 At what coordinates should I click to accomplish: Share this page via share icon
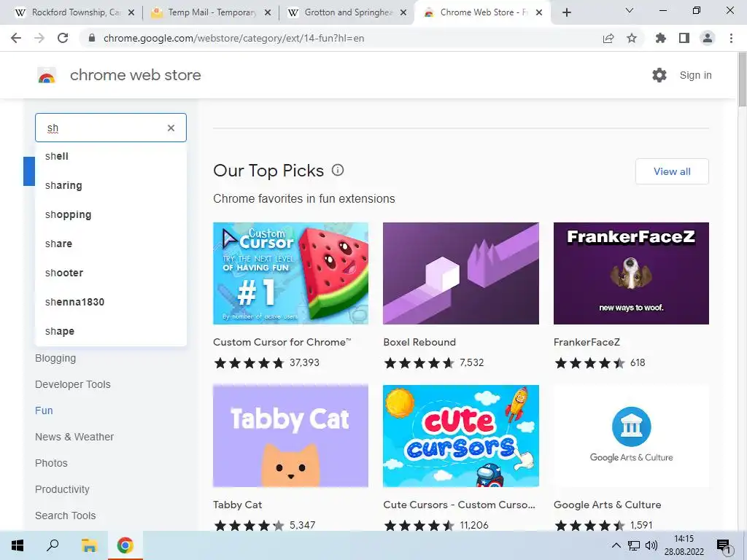[x=608, y=38]
